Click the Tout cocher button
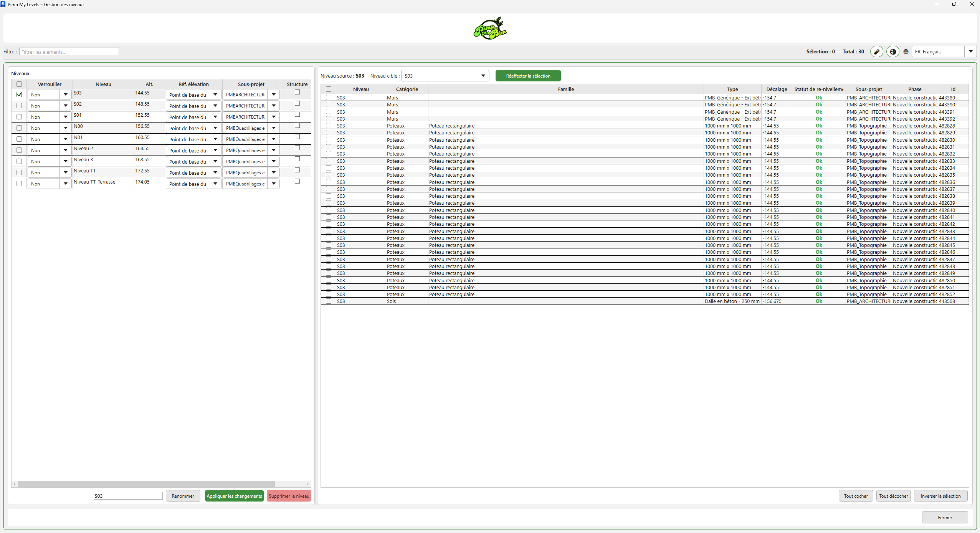Image resolution: width=980 pixels, height=533 pixels. [856, 496]
